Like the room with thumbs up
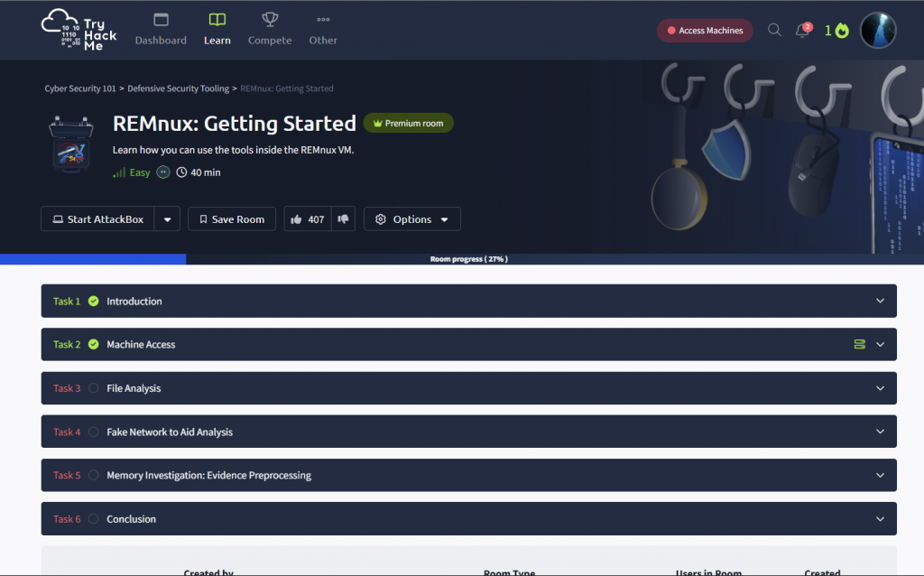 click(x=296, y=219)
